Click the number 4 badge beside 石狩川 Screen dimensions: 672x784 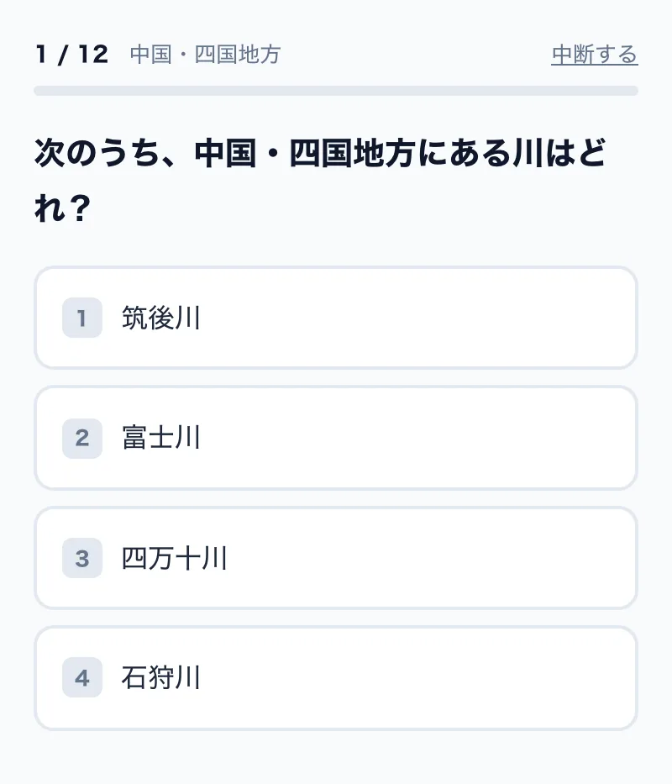82,677
